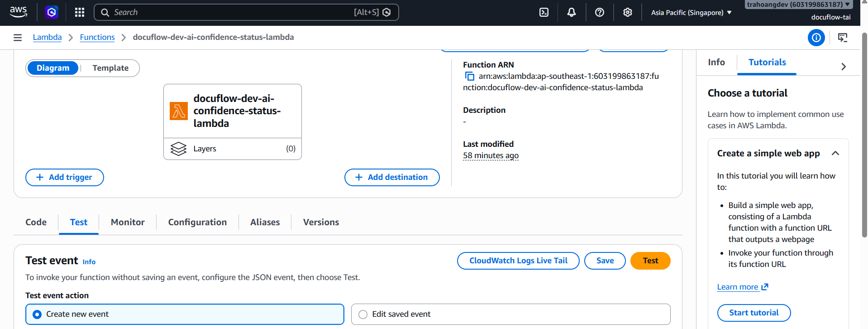
Task: Click the Add trigger button
Action: pyautogui.click(x=65, y=178)
